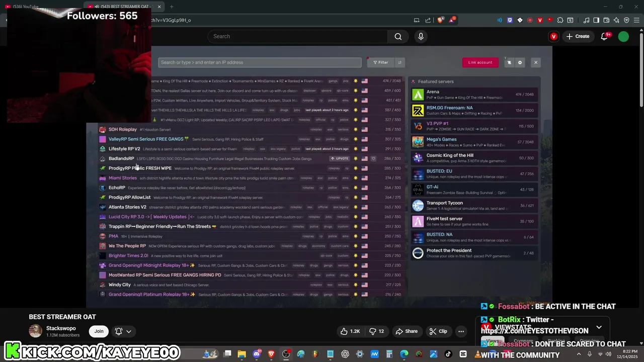The height and width of the screenshot is (362, 644).
Task: Focus the server search or IP address field
Action: pos(260,62)
